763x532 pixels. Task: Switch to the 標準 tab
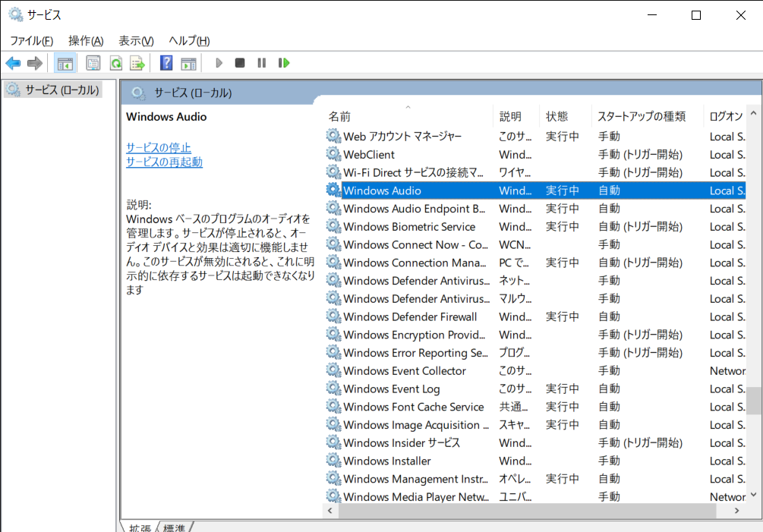[x=174, y=527]
